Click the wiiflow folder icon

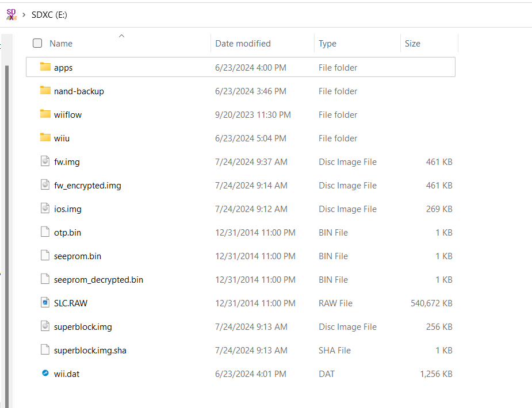[45, 114]
